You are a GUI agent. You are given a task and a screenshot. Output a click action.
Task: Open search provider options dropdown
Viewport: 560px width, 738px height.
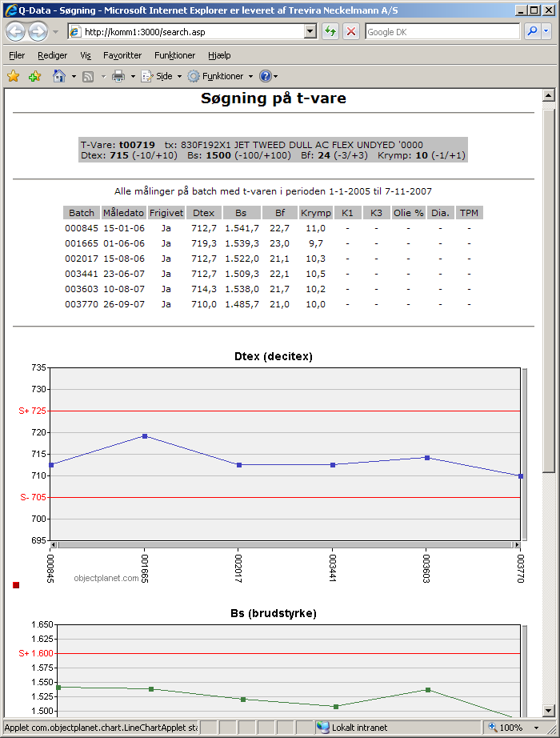click(546, 31)
